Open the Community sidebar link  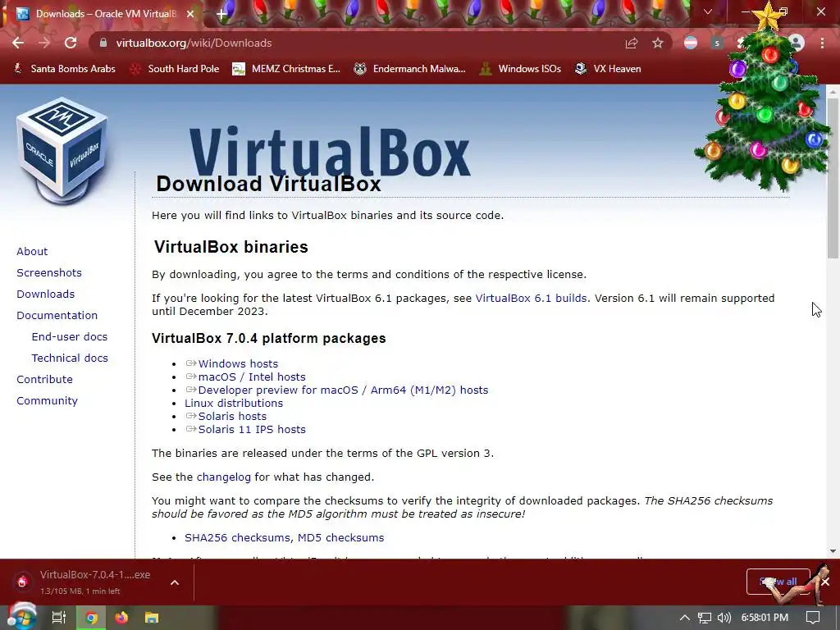pyautogui.click(x=47, y=400)
